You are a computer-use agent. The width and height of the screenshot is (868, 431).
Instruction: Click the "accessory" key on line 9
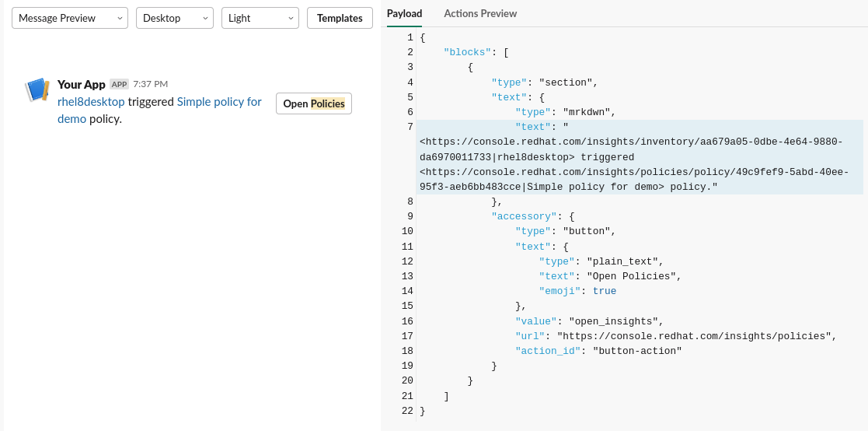click(x=525, y=216)
